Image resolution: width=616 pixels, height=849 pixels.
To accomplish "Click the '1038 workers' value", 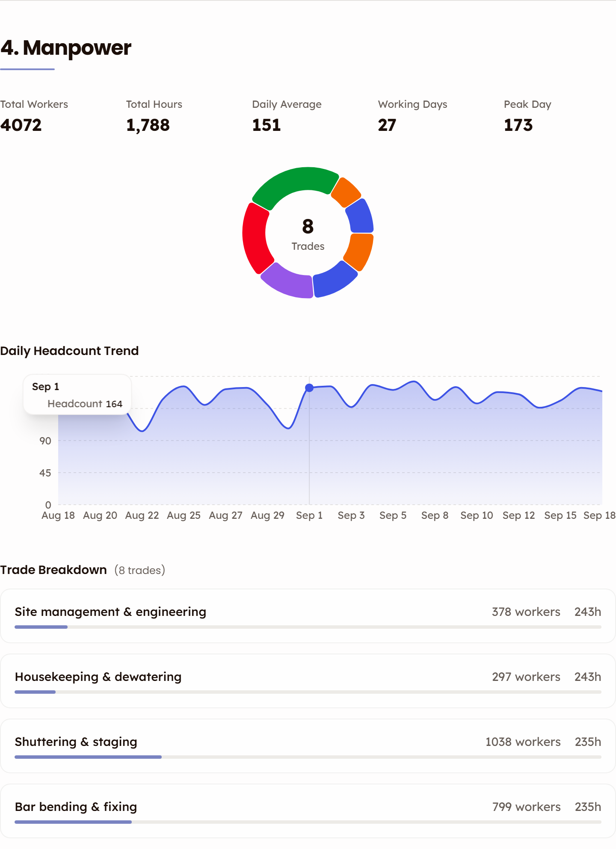I will point(523,742).
